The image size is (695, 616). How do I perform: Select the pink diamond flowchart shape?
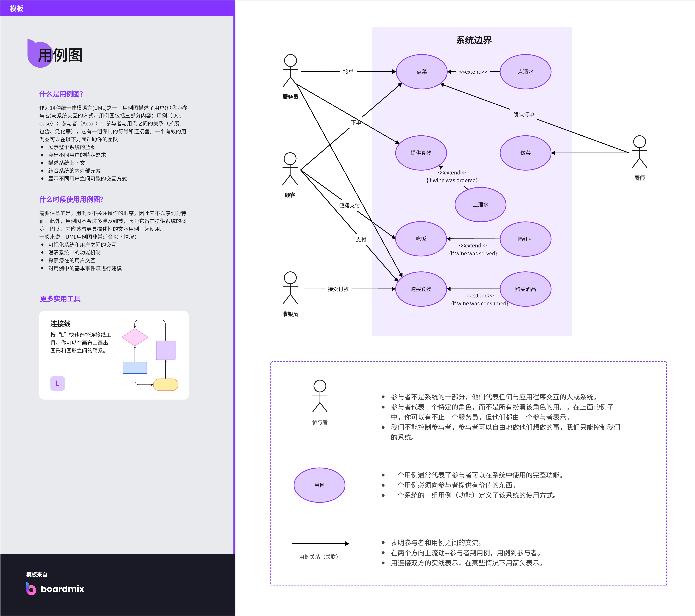point(135,337)
